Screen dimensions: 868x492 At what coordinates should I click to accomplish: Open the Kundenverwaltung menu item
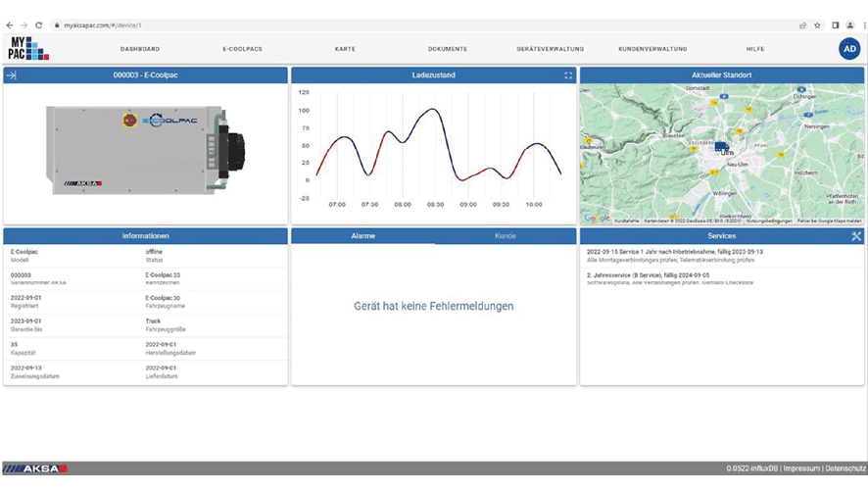tap(652, 49)
